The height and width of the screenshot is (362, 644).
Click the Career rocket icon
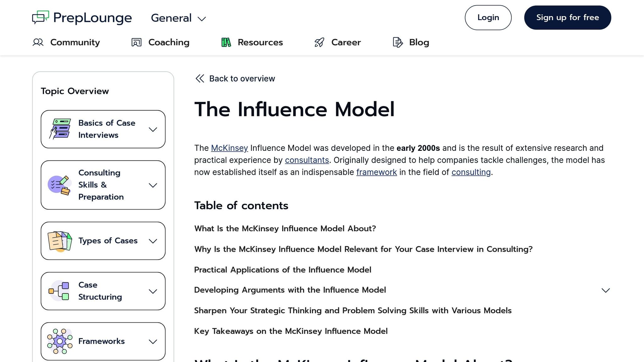point(319,42)
